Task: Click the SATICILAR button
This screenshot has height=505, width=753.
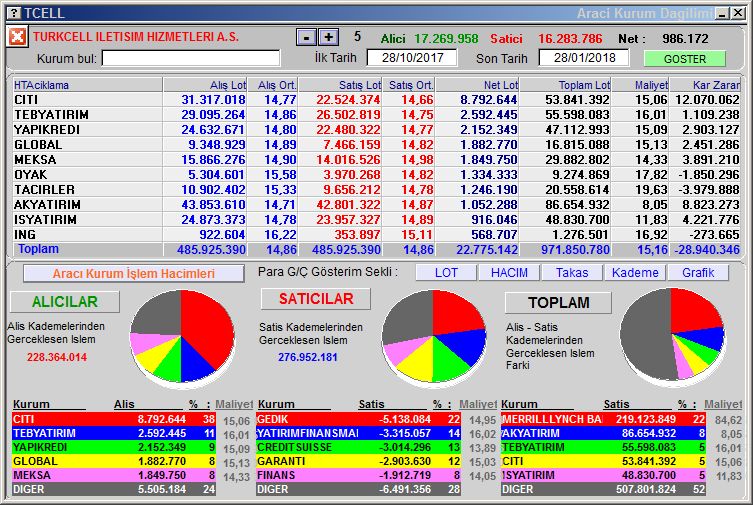Action: 316,299
